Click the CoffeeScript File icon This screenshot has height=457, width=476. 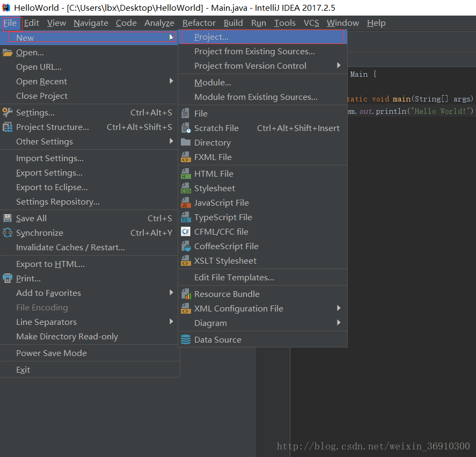(186, 246)
